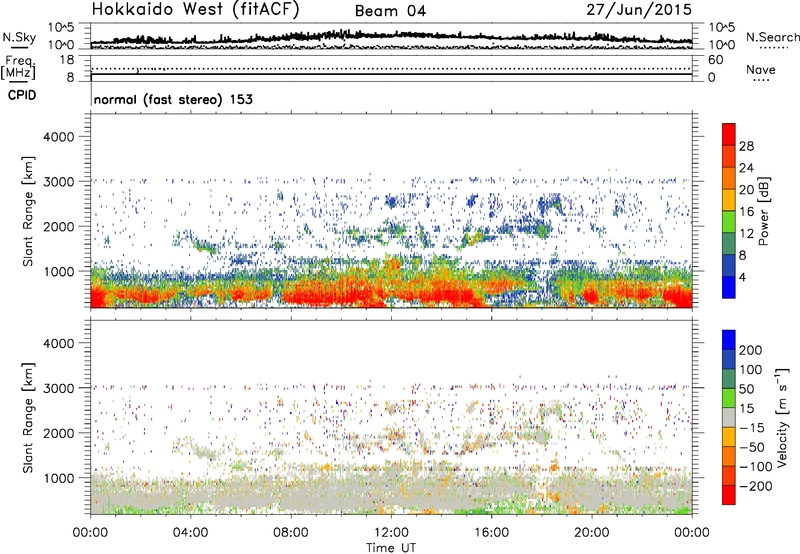Click the 4000 tick label of power panel
Image resolution: width=800 pixels, height=554 pixels.
coord(58,137)
